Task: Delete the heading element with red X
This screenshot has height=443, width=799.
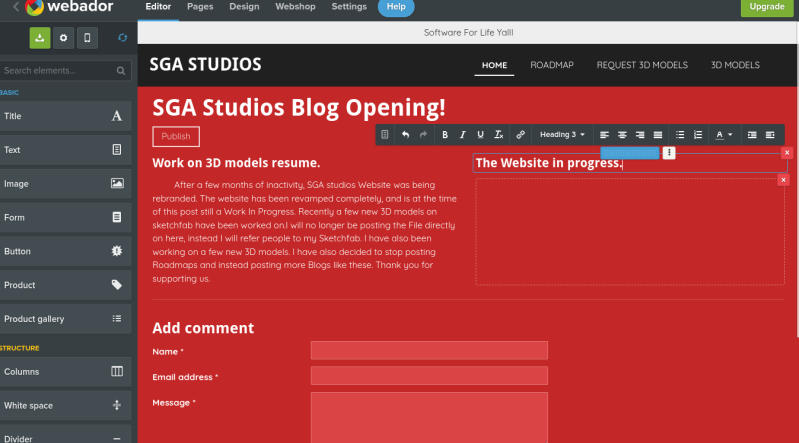Action: [787, 152]
